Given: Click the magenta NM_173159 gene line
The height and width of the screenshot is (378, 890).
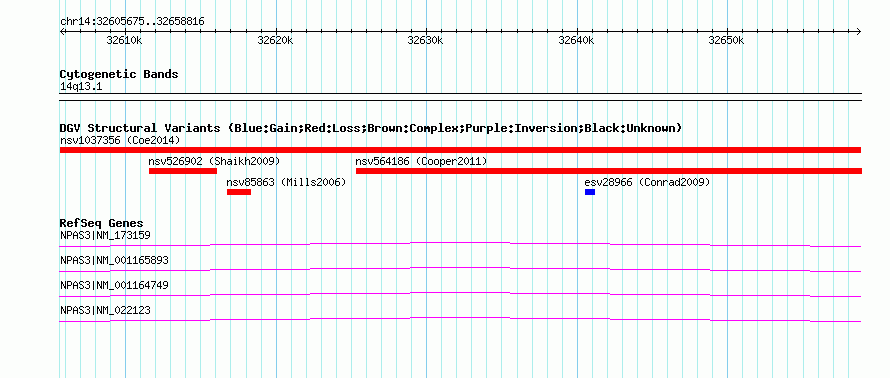Looking at the screenshot, I should [460, 245].
